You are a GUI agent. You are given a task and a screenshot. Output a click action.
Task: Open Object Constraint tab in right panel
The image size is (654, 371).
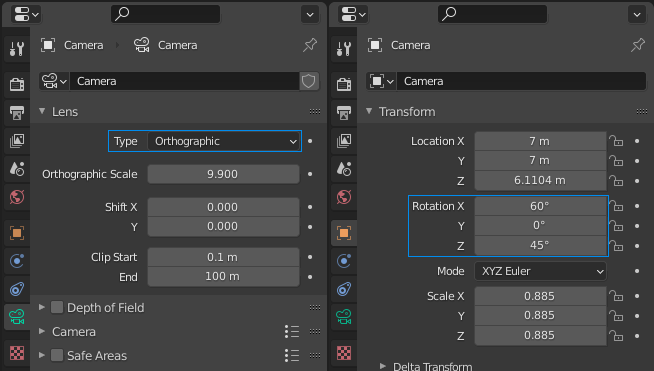[344, 289]
